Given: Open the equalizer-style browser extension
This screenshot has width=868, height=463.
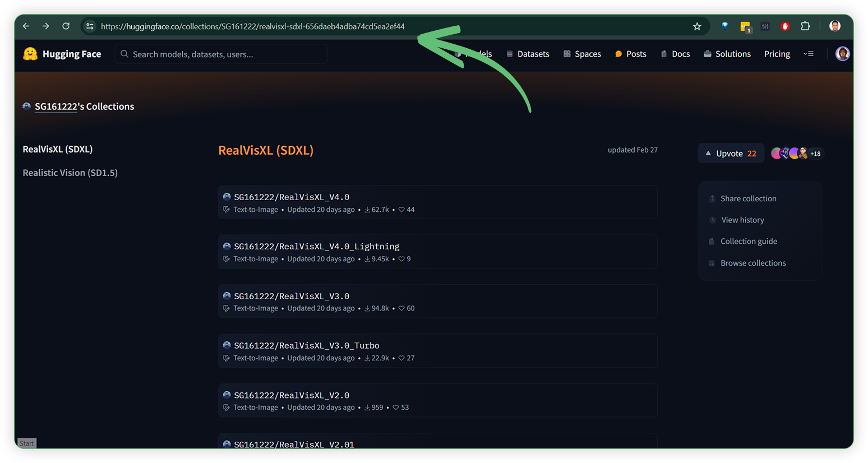Looking at the screenshot, I should [x=765, y=26].
